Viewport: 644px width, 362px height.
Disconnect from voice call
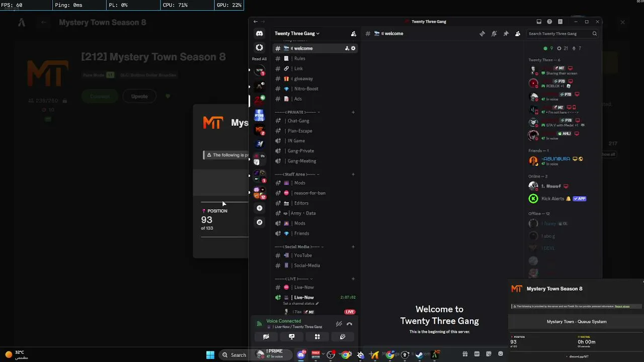pos(349,324)
